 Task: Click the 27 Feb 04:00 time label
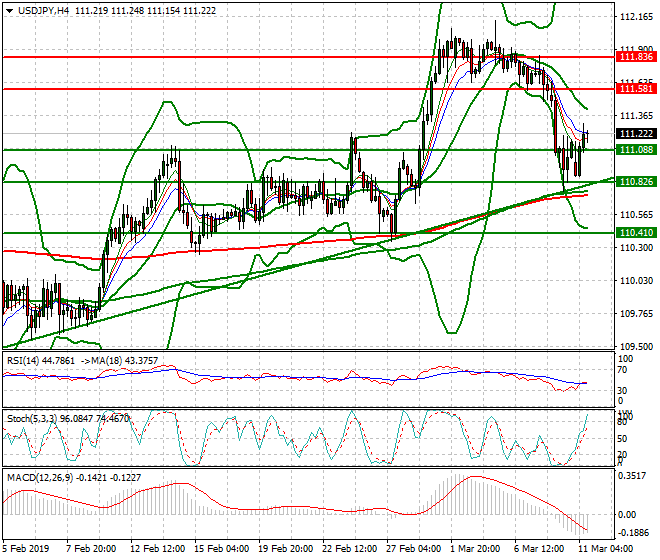coord(414,549)
